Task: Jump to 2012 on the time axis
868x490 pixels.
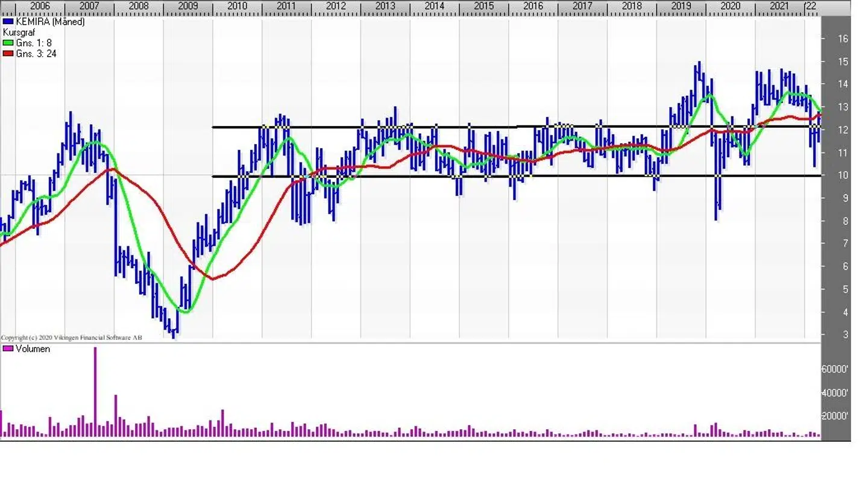Action: click(336, 6)
